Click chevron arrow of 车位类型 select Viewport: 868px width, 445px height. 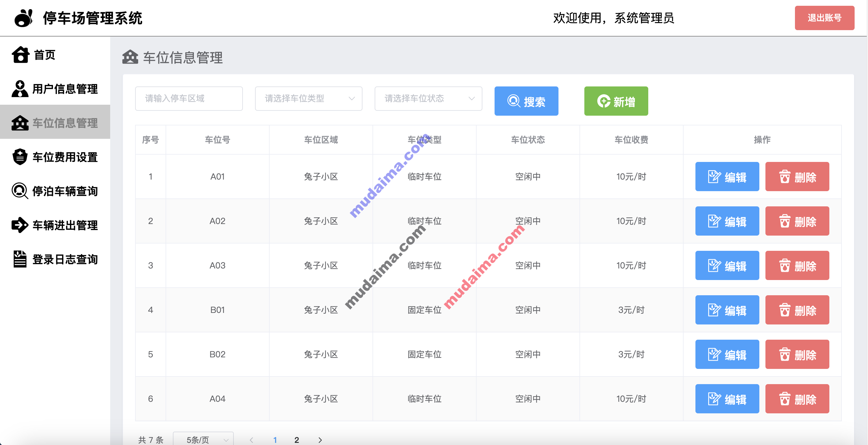[352, 98]
